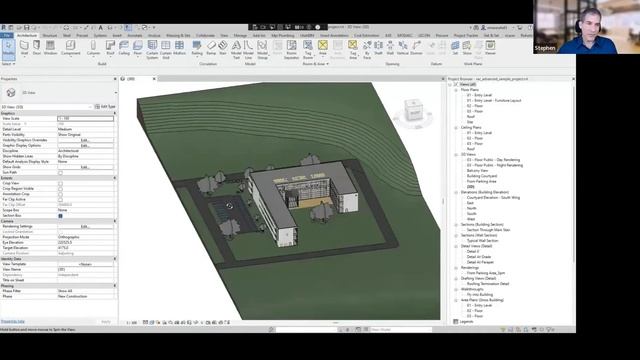Toggle the Sun Path checkbox

[x=60, y=173]
